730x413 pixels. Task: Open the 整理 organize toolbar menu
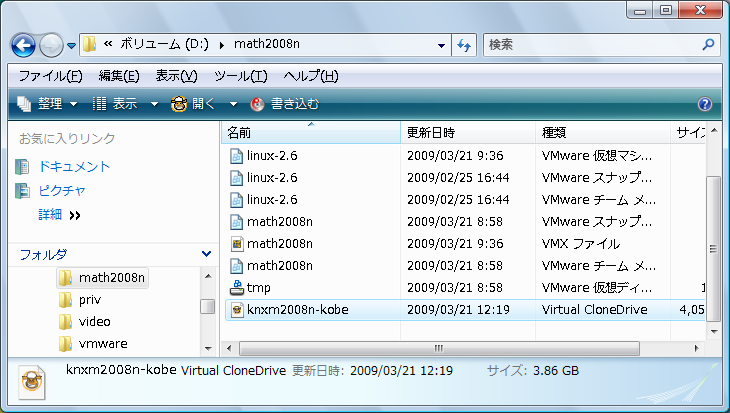coord(47,103)
